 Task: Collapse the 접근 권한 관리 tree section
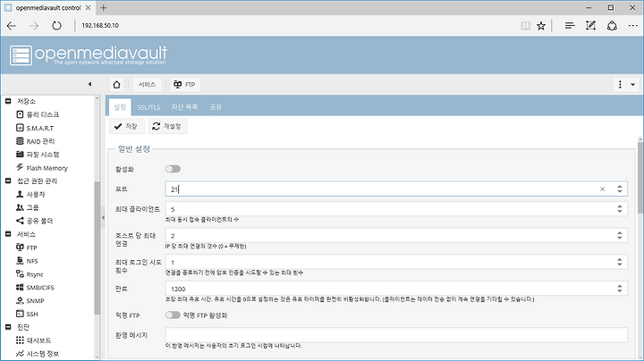pyautogui.click(x=8, y=180)
